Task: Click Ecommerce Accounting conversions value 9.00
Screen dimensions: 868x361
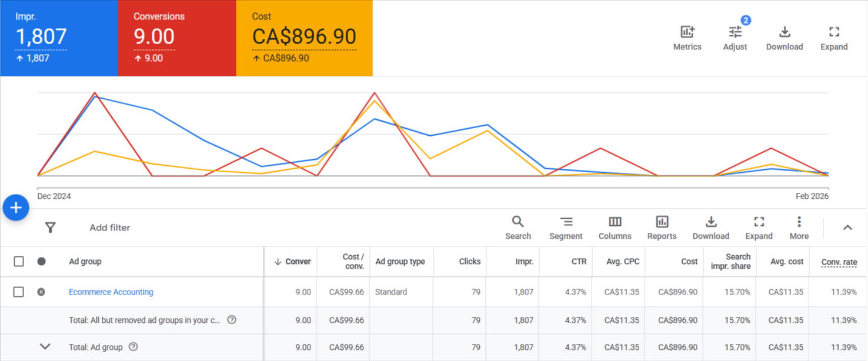Action: (303, 292)
